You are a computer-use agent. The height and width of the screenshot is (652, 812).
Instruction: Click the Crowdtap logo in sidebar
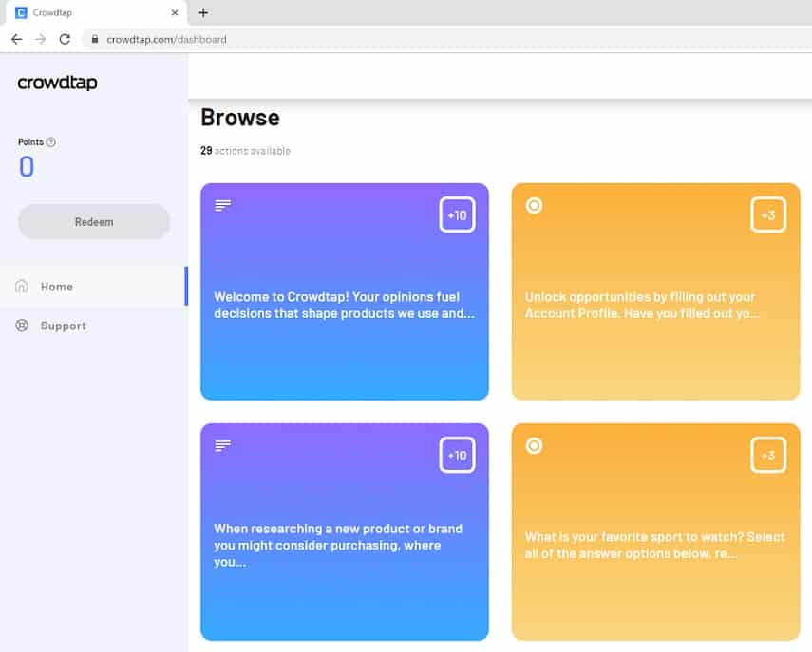click(57, 83)
